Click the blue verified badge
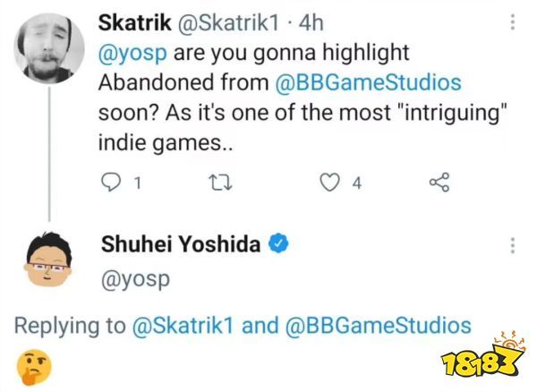Viewport: 537px width, 392px height. 279,245
